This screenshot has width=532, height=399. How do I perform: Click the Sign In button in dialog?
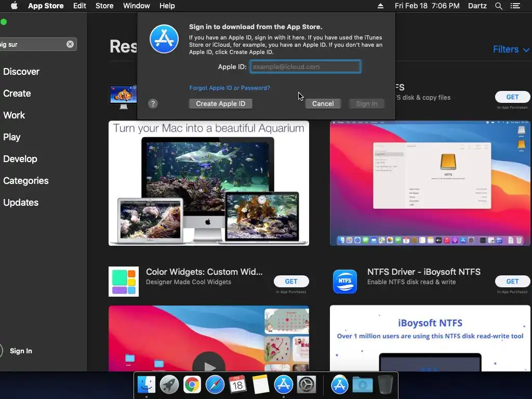(366, 104)
